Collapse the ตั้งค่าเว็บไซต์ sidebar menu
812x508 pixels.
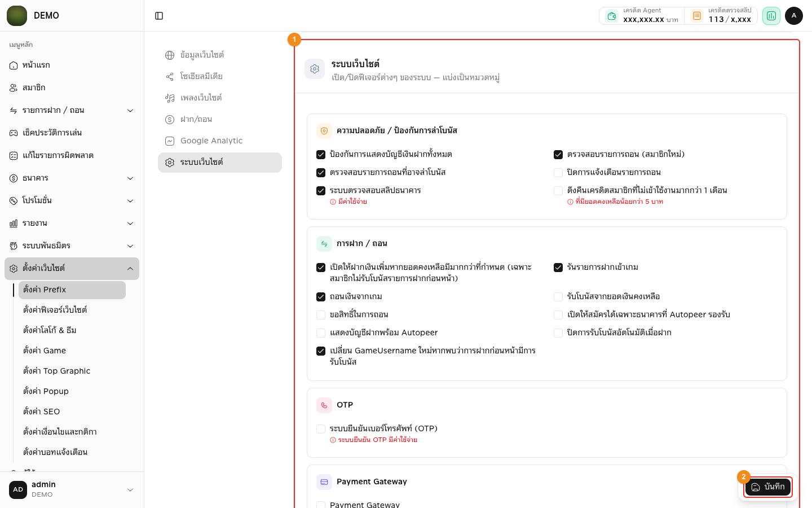coord(72,269)
